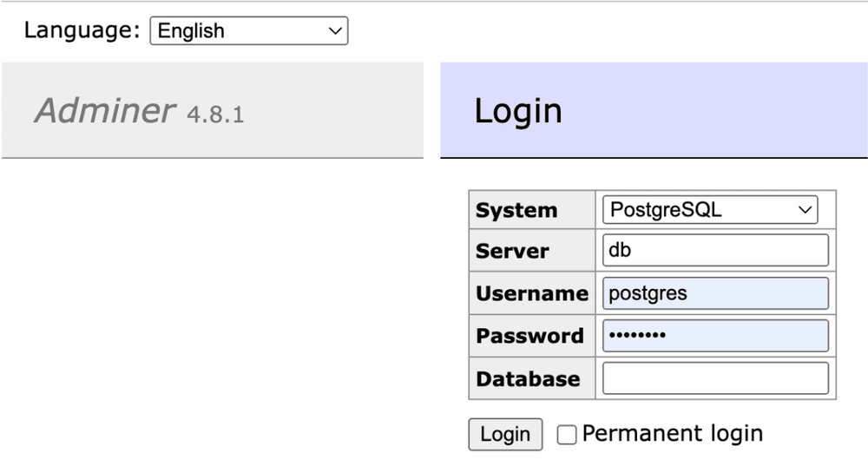The width and height of the screenshot is (868, 466).
Task: Click the System row label
Action: (516, 211)
